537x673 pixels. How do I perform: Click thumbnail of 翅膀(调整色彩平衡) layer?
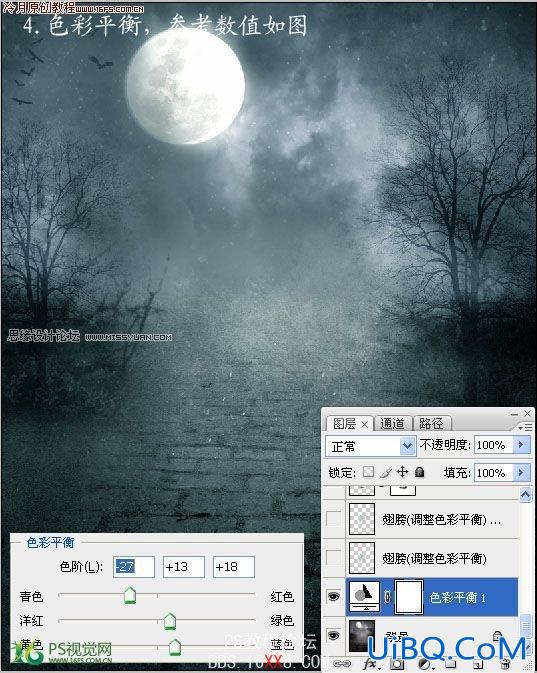(x=362, y=558)
